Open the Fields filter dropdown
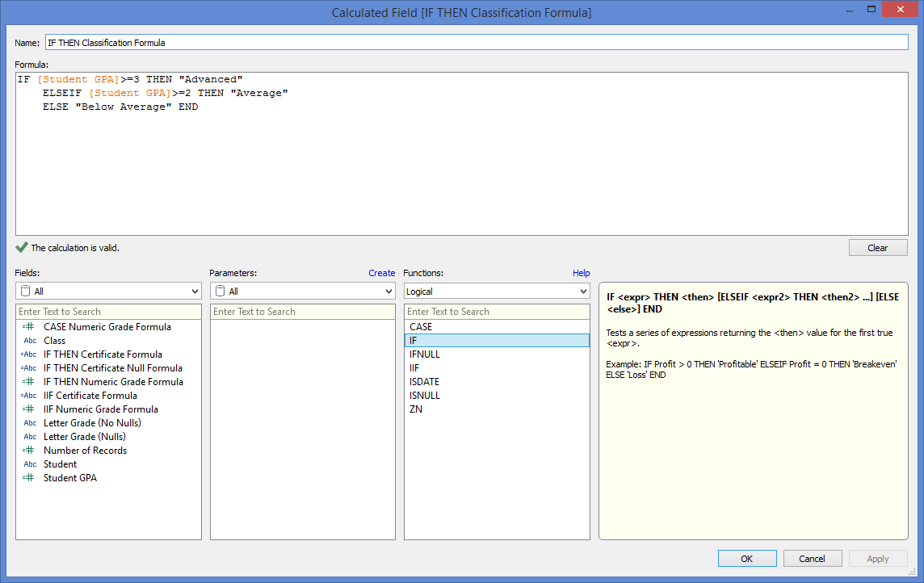The height and width of the screenshot is (583, 924). (x=108, y=291)
